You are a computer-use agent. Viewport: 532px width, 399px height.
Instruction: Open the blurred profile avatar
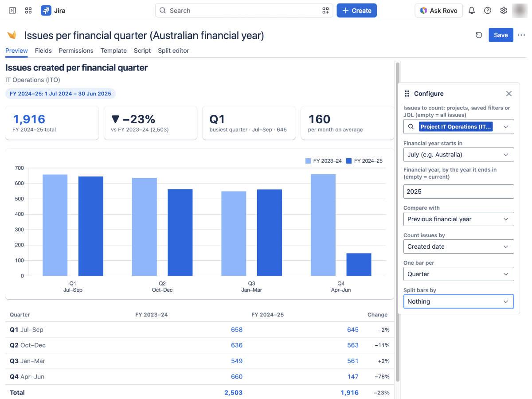coord(519,10)
